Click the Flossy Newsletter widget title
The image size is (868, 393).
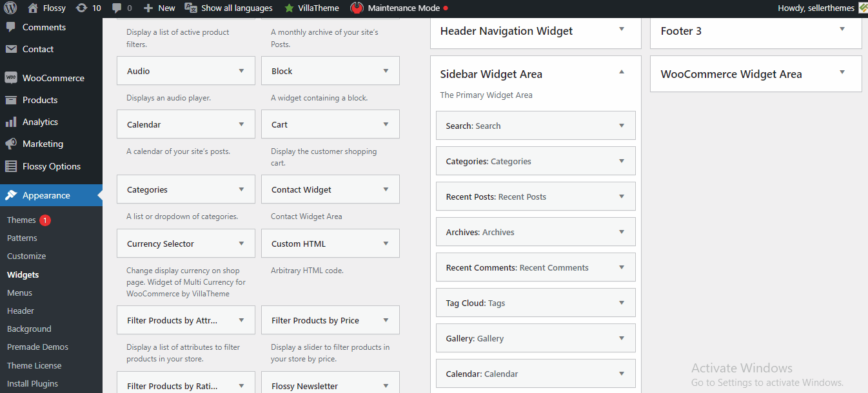click(304, 386)
